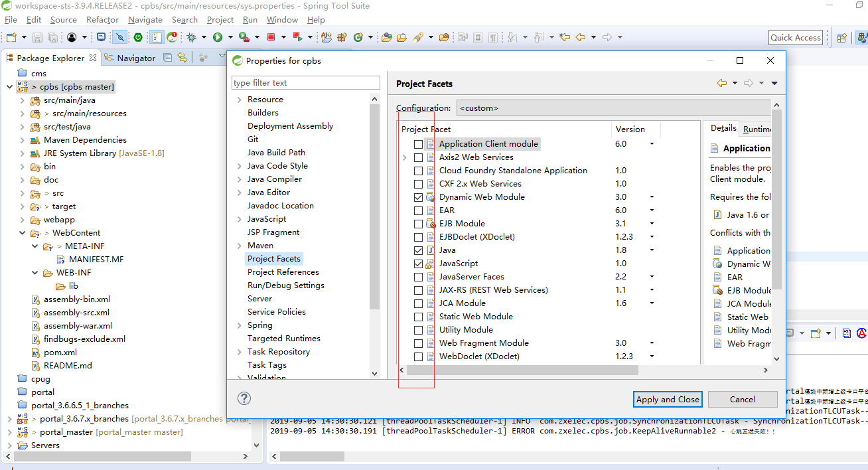The image size is (868, 470).
Task: Open the File menu
Action: (x=11, y=20)
